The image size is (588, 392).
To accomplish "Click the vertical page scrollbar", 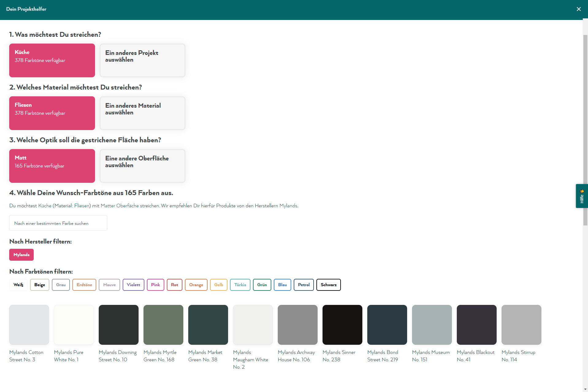I will pos(585,130).
